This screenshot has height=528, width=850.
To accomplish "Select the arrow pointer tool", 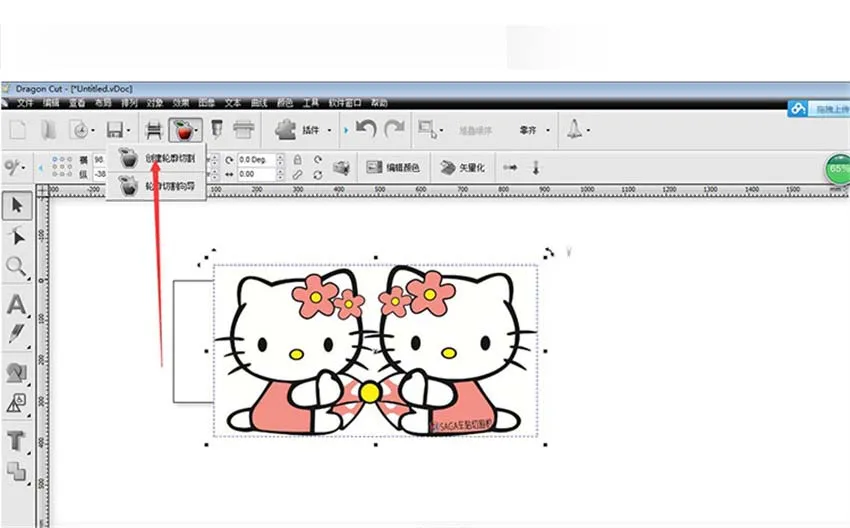I will pyautogui.click(x=17, y=205).
